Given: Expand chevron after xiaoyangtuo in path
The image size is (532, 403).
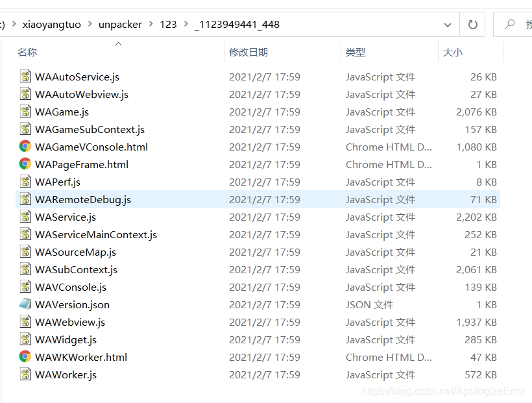Looking at the screenshot, I should (x=90, y=24).
